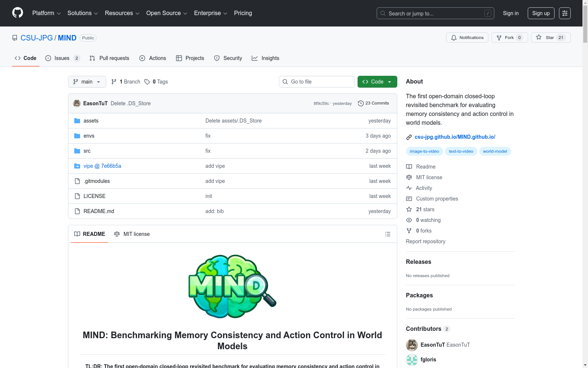This screenshot has width=588, height=368.
Task: Click the Custom properties note icon
Action: click(x=409, y=199)
